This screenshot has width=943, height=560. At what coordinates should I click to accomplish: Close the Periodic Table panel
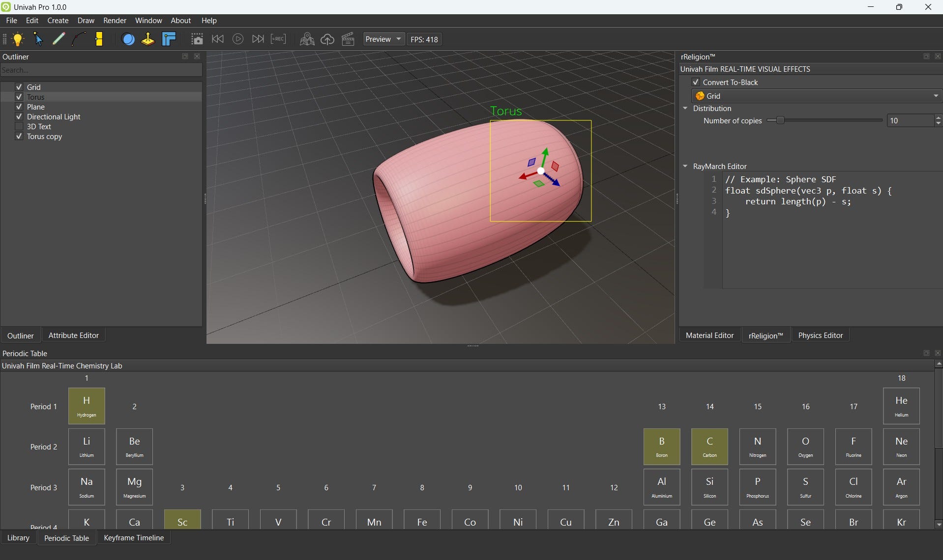tap(938, 353)
